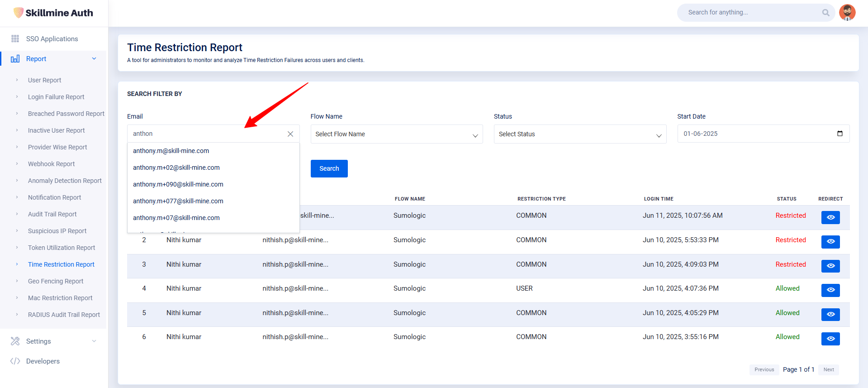Image resolution: width=868 pixels, height=388 pixels.
Task: View redirect details for 10:07:56 AM entry
Action: coord(830,217)
